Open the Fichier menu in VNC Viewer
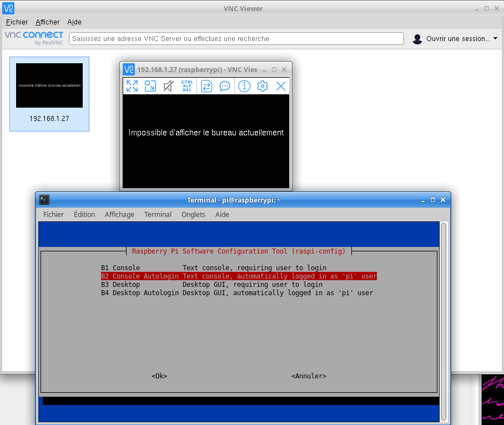Viewport: 504px width, 425px height. (17, 22)
